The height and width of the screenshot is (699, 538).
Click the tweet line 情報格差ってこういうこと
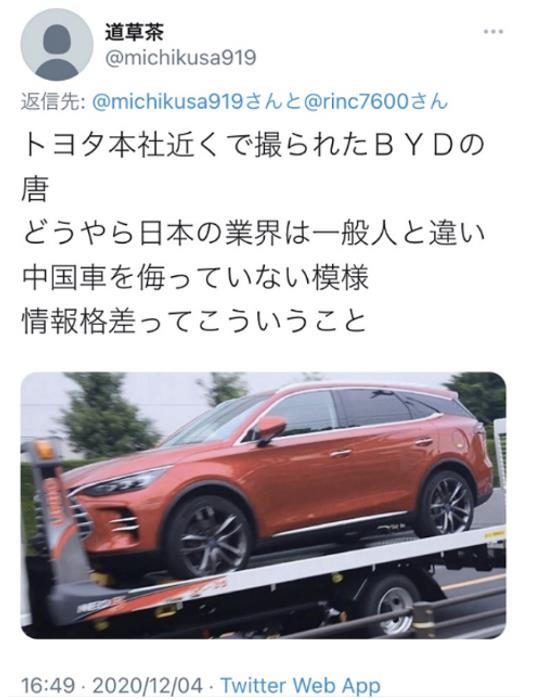194,321
